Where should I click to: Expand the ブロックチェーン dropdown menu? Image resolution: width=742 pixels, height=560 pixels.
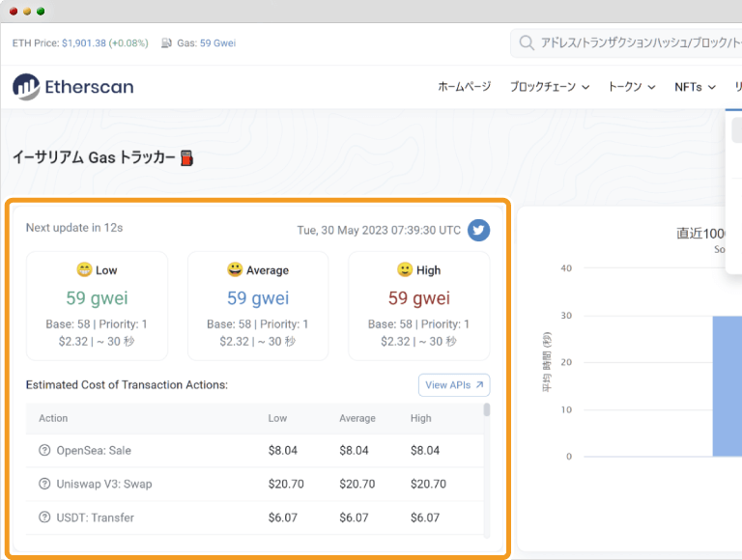(550, 87)
